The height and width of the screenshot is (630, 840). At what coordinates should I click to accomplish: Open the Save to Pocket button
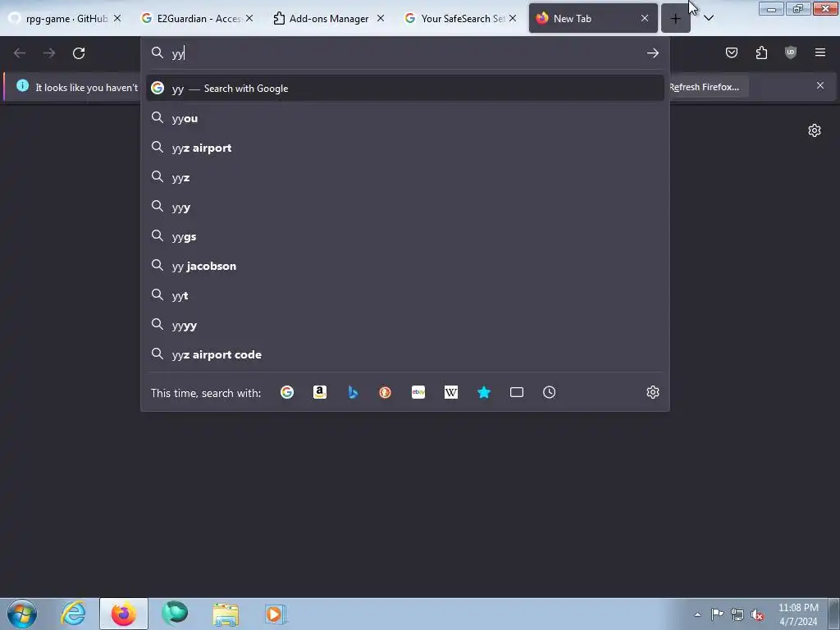pyautogui.click(x=732, y=52)
